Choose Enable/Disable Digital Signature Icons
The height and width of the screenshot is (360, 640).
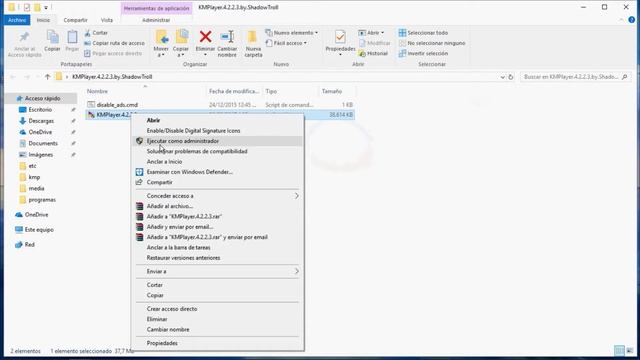point(218,131)
